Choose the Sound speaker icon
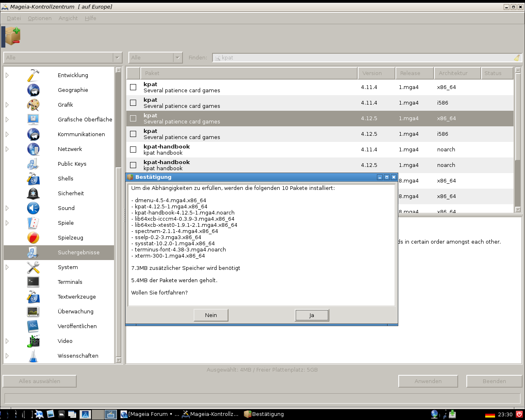The width and height of the screenshot is (525, 420). click(33, 208)
